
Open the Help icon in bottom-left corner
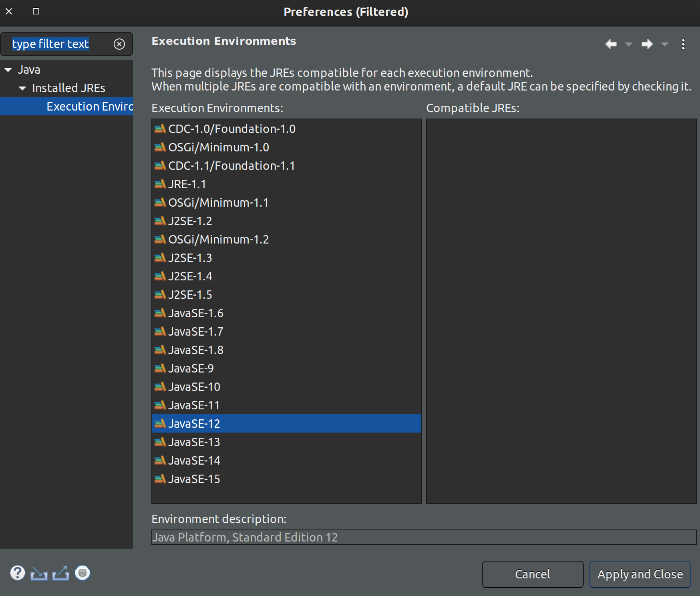18,573
